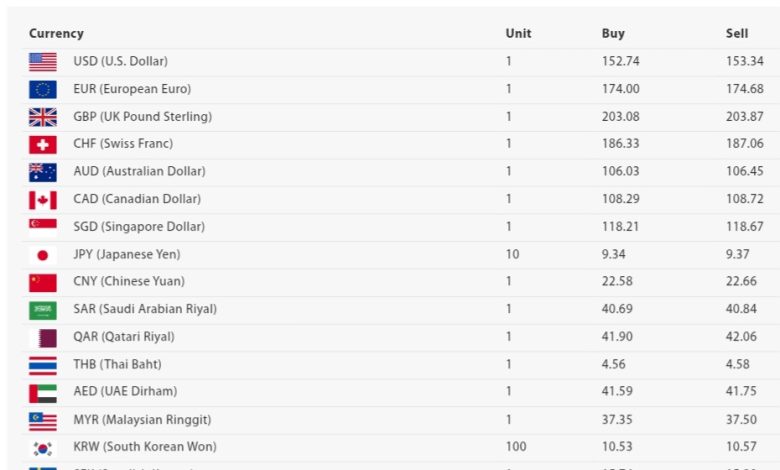Select the Saudi Arabian flag icon
Screen dimensions: 780x470
(43, 310)
